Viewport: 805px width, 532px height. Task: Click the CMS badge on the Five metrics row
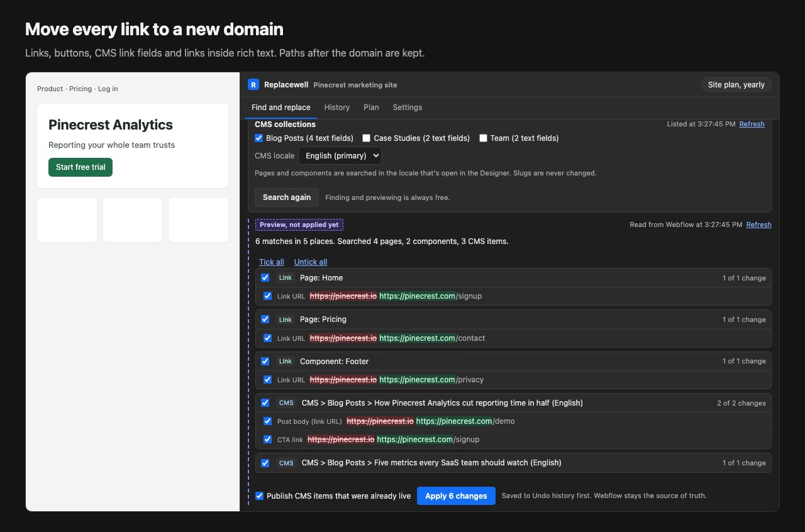(286, 463)
